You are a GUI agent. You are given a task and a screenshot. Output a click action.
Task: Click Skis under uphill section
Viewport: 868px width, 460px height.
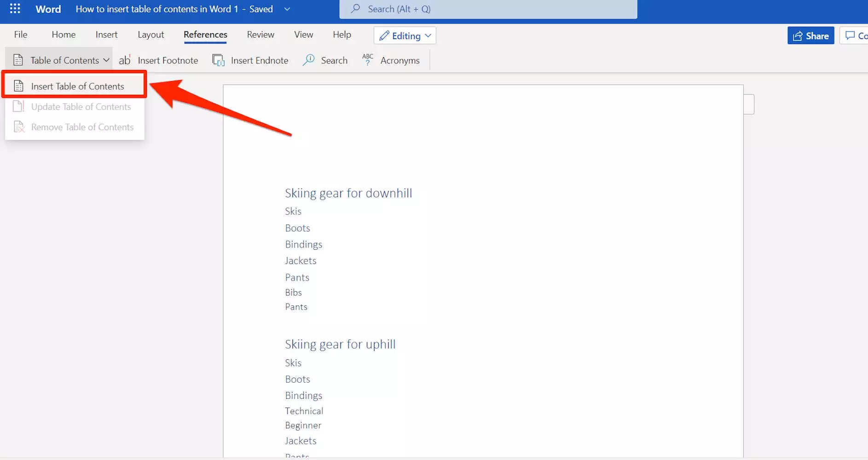pos(293,362)
